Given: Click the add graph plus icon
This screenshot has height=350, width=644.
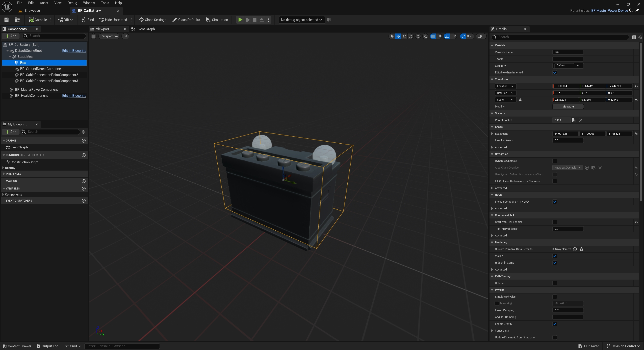Looking at the screenshot, I should pos(84,141).
